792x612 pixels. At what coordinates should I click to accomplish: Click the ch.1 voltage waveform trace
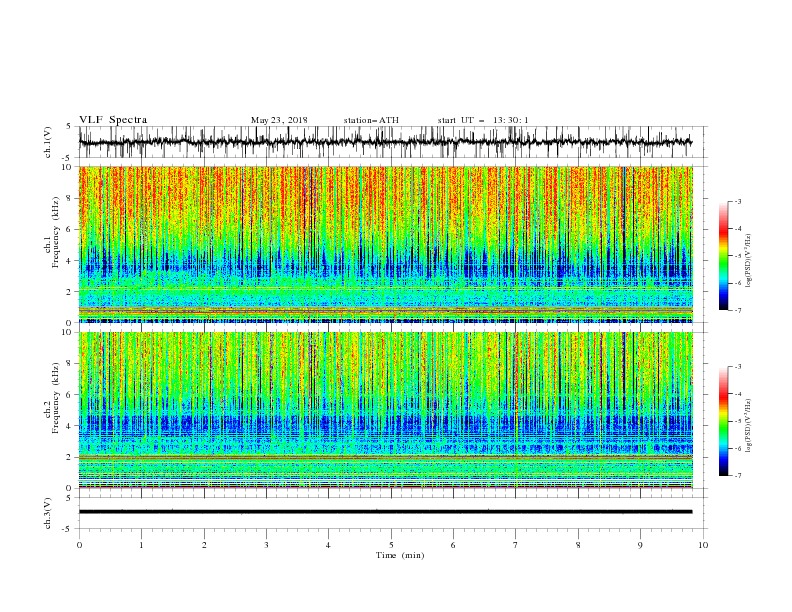[x=385, y=142]
